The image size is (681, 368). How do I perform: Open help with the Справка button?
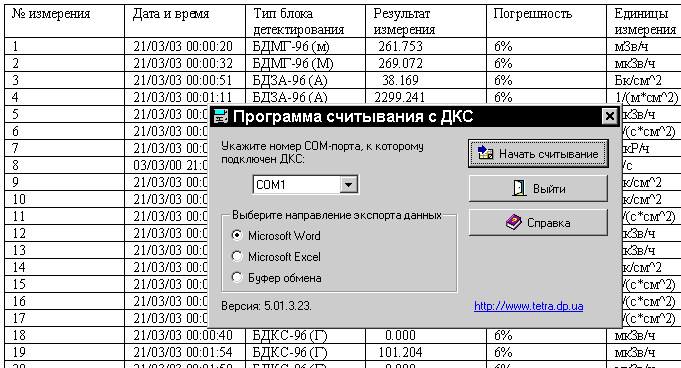click(x=538, y=223)
